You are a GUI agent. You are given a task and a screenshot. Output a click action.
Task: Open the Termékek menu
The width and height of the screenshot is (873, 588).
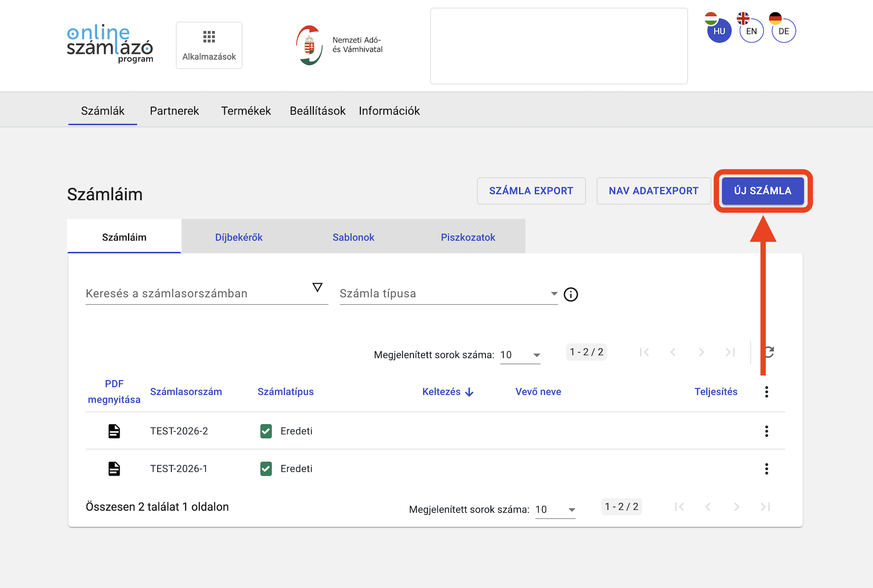point(246,111)
